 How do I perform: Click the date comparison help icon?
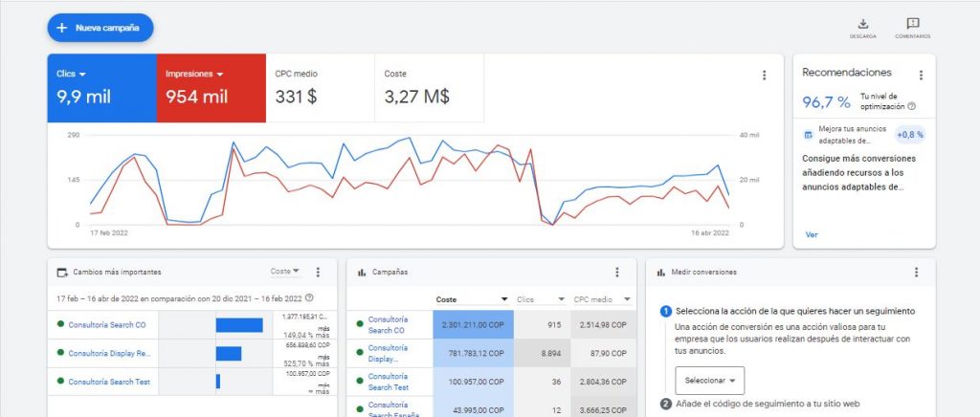point(309,298)
